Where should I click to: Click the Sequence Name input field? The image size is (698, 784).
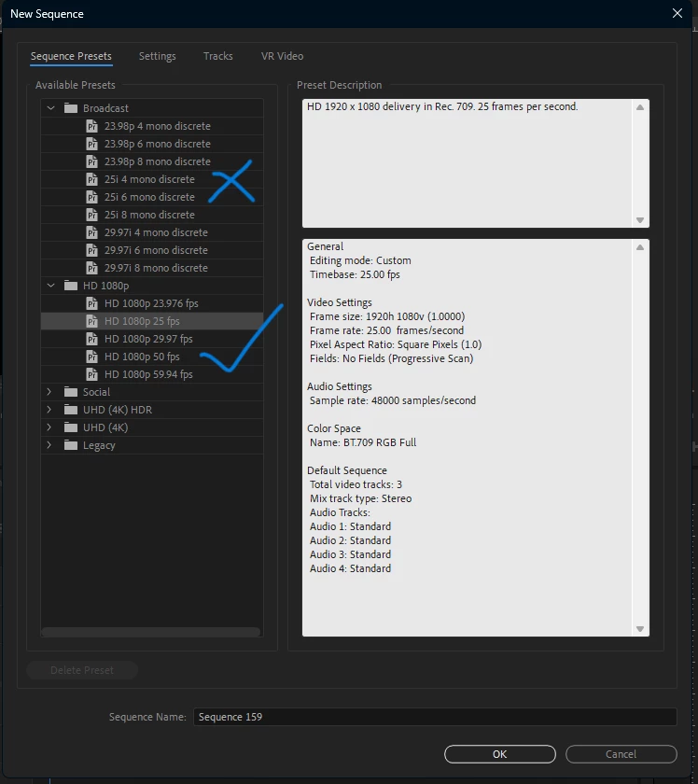coord(435,717)
